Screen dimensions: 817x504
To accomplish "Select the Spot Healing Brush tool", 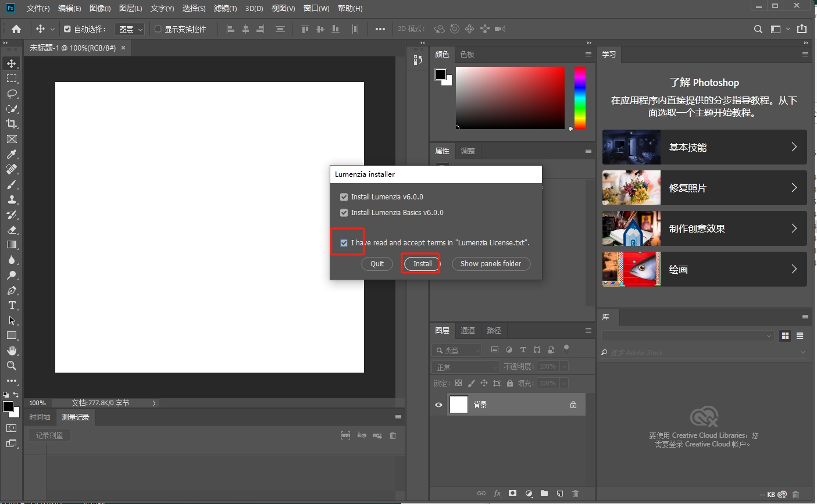I will tap(12, 169).
